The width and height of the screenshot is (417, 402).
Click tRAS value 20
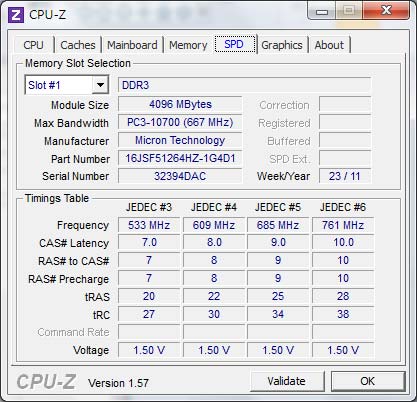coord(149,296)
